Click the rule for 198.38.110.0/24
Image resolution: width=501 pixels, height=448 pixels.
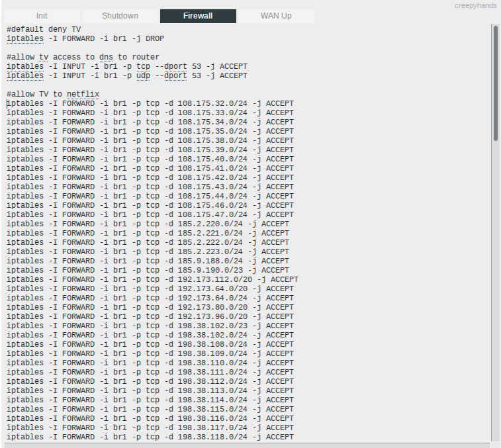click(x=150, y=363)
